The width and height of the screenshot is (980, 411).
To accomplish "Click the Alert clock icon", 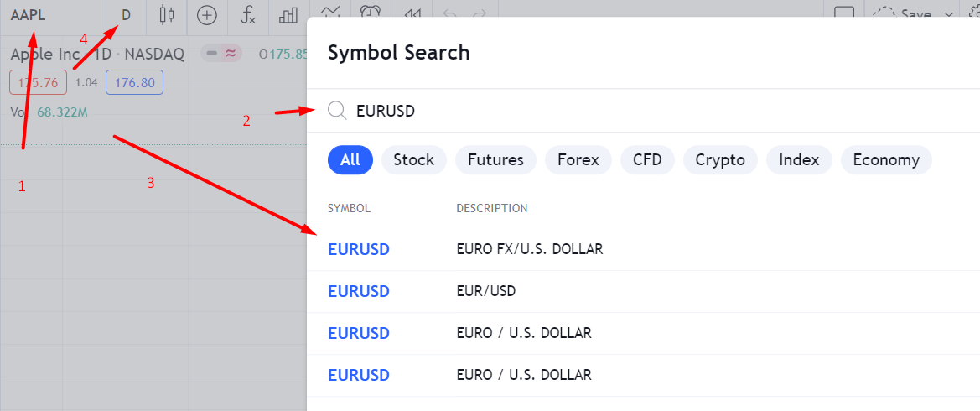I will (x=369, y=12).
